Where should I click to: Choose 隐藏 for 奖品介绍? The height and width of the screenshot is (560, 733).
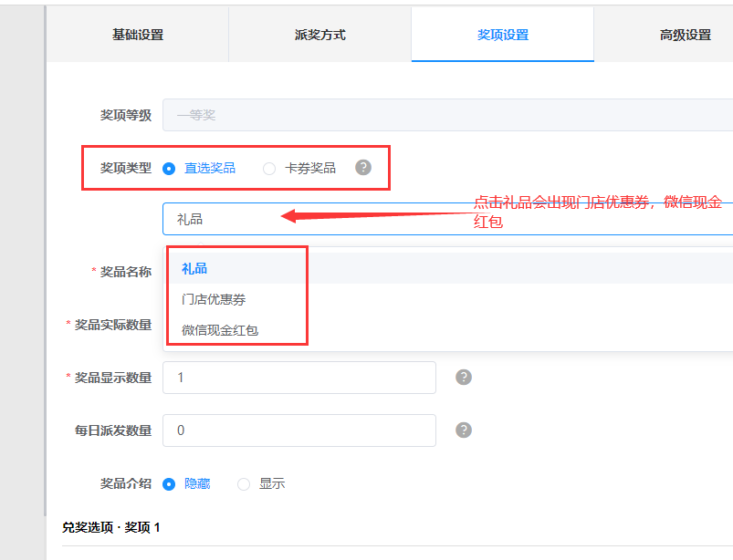pos(169,484)
